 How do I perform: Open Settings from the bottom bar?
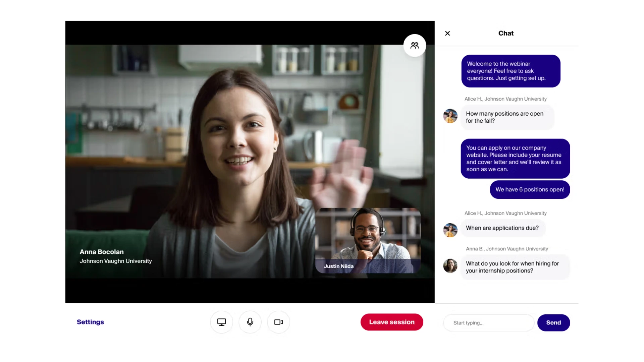(90, 322)
